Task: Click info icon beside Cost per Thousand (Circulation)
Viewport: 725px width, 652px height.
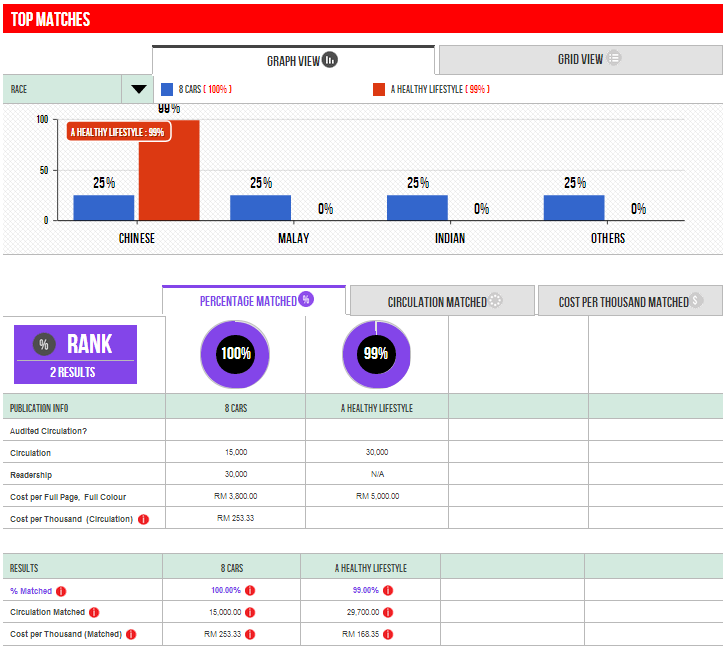Action: [143, 520]
